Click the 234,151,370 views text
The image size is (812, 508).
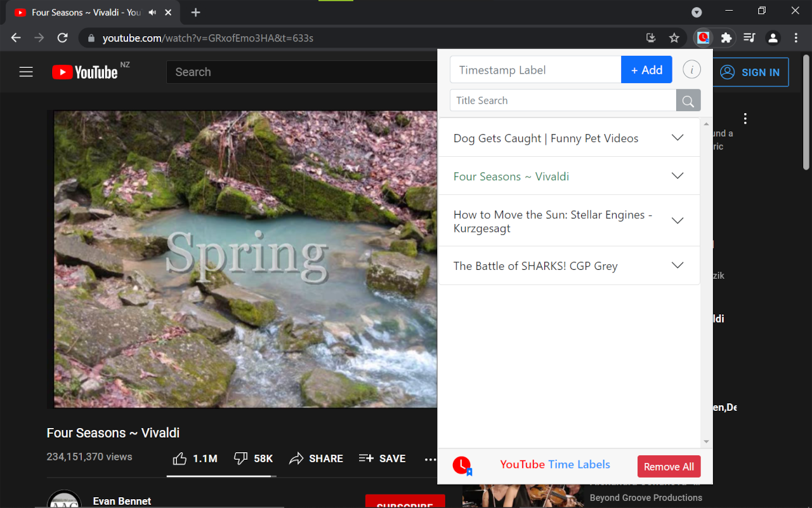point(89,457)
